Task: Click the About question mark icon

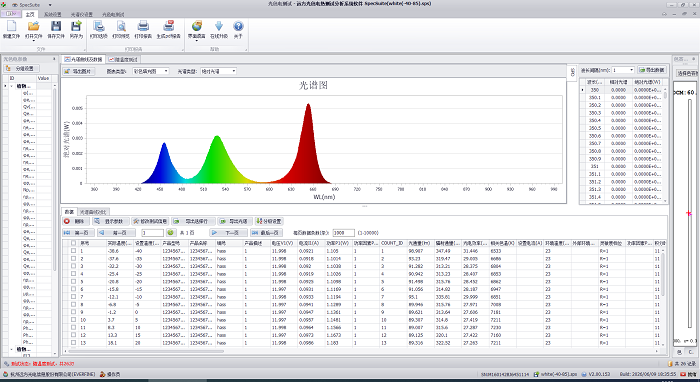Action: pos(238,26)
